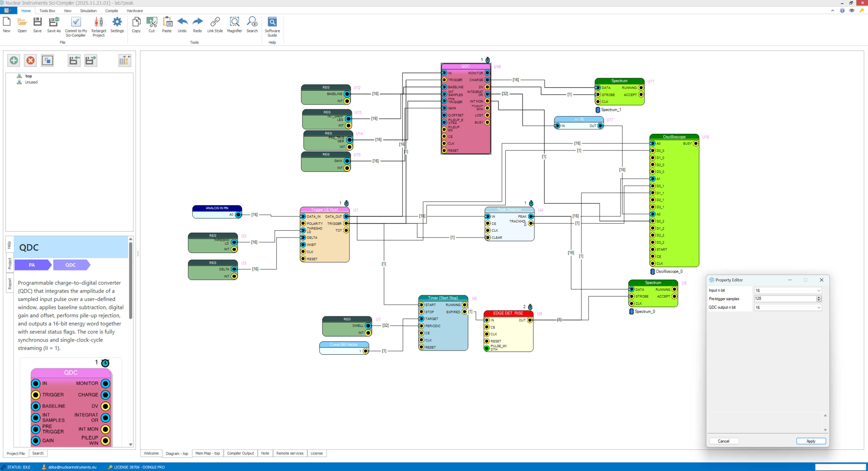Redo the last action
Screen dimensions: 868x471
point(197,25)
